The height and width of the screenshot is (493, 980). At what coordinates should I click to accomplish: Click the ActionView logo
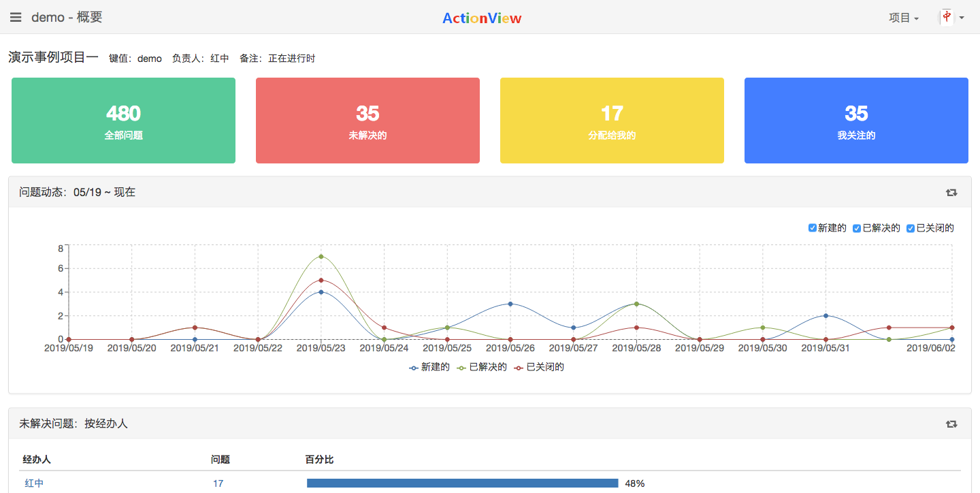coord(481,17)
